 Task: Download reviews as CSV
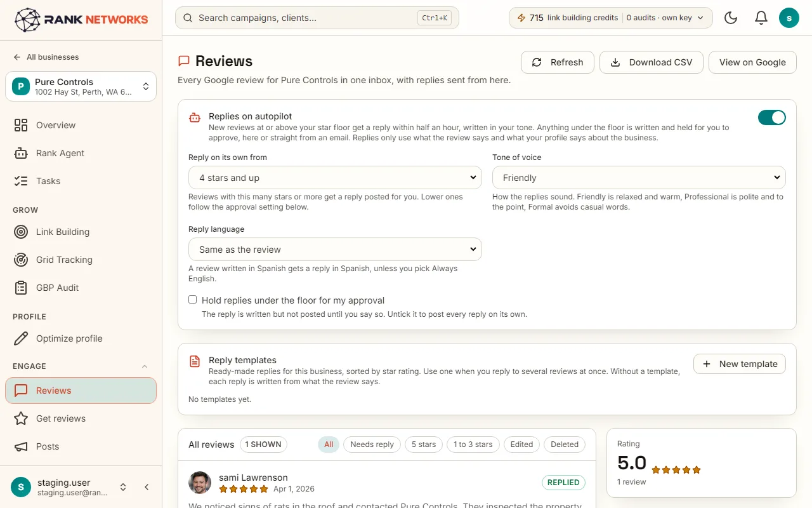[652, 62]
